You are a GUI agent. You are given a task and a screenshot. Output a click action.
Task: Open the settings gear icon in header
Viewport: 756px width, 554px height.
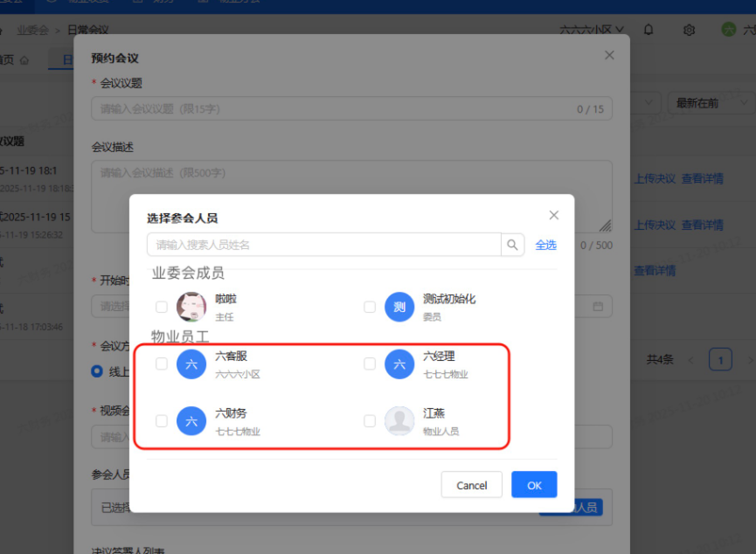689,30
